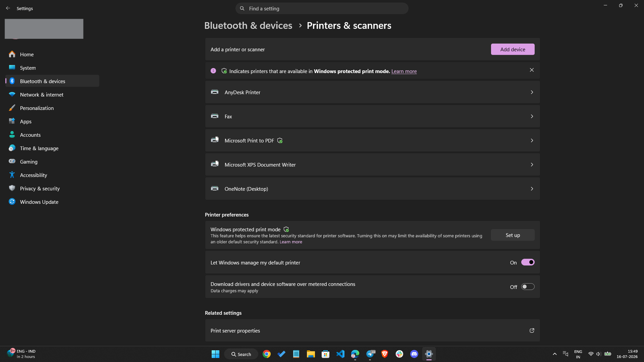Viewport: 644px width, 362px height.
Task: Dismiss the protected print mode banner
Action: [x=532, y=70]
